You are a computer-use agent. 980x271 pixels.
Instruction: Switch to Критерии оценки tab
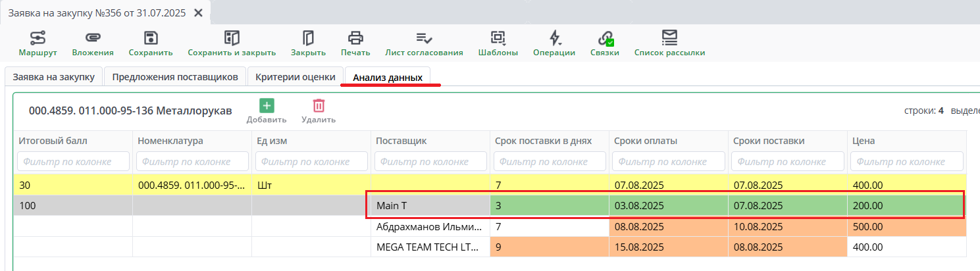coord(296,77)
